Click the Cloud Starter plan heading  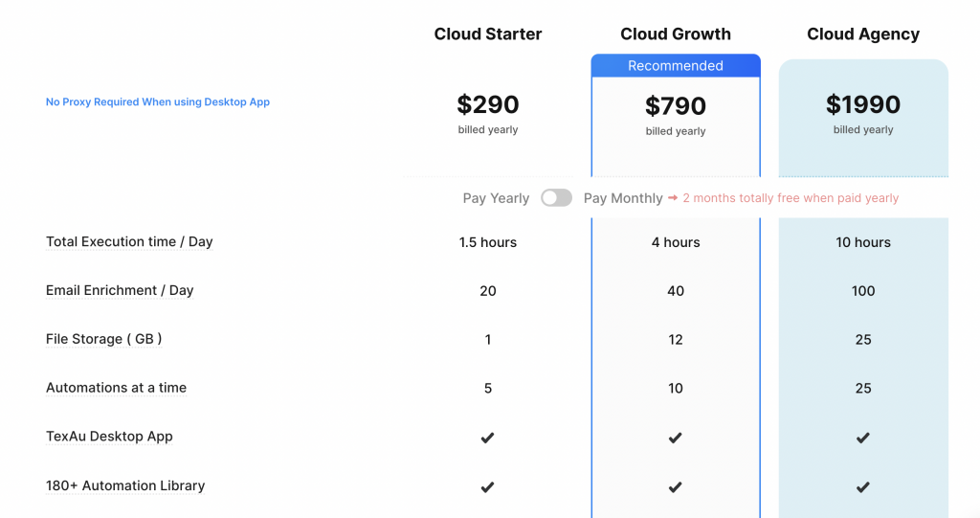[x=488, y=34]
